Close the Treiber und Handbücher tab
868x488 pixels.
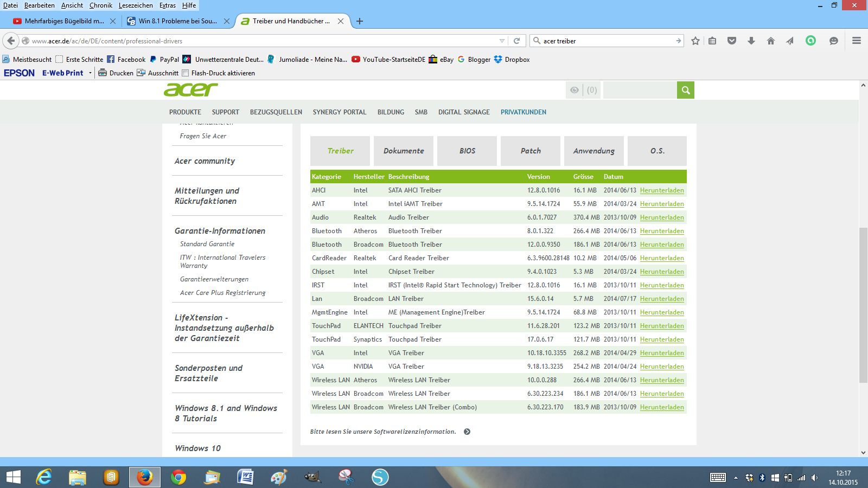[341, 21]
